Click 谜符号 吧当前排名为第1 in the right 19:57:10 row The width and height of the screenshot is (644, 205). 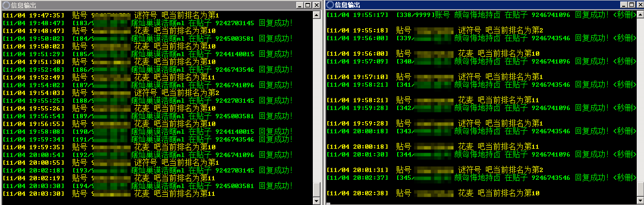click(500, 77)
